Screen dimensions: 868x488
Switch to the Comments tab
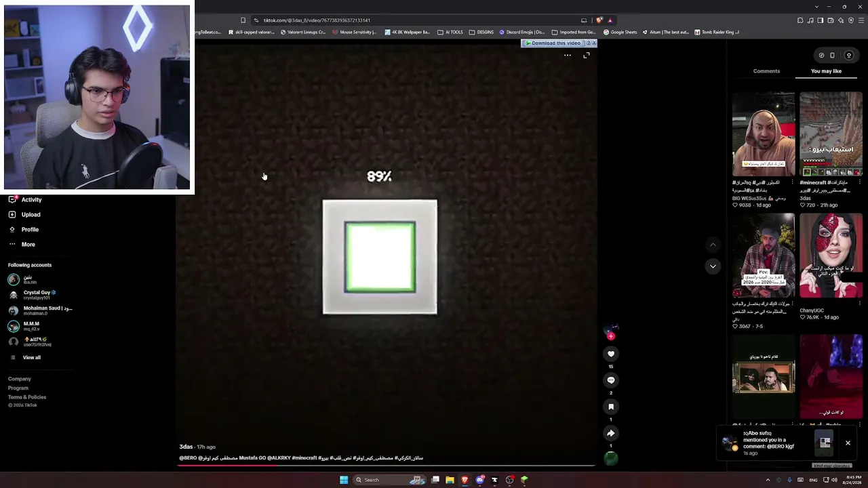(766, 71)
